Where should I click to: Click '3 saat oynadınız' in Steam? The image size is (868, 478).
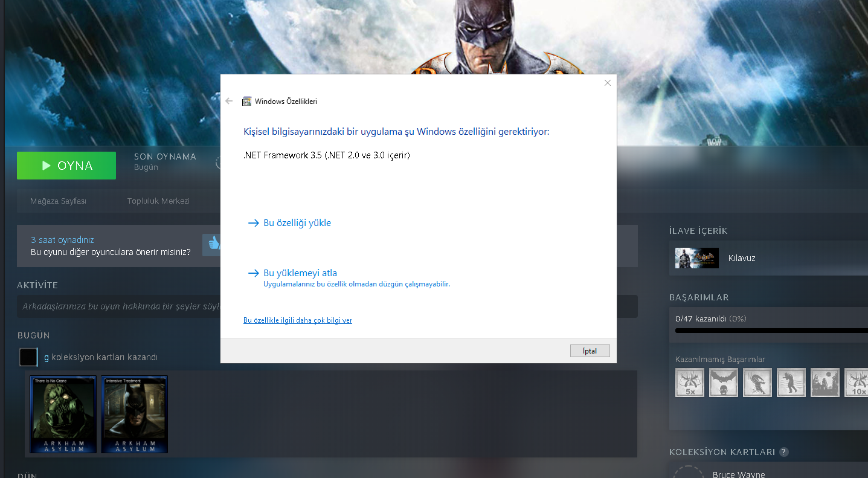pos(62,240)
